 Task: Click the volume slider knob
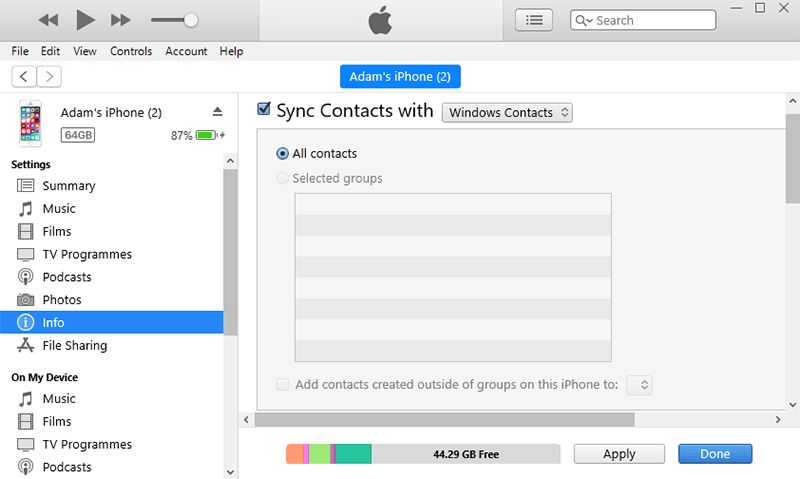(191, 20)
